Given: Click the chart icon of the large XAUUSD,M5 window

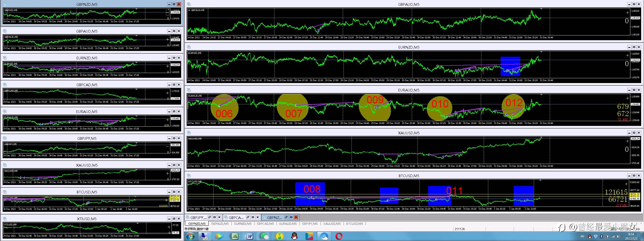Looking at the screenshot, I should click(189, 133).
